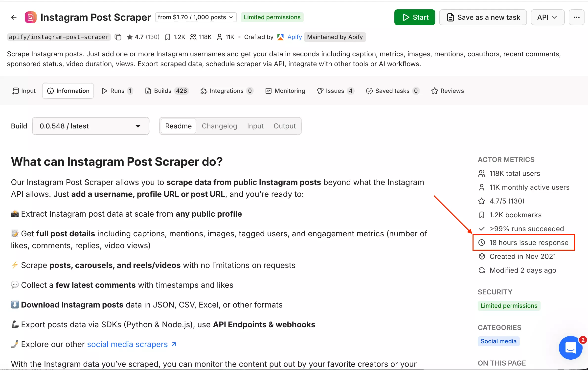Switch to the Input sub-tab beside Changelog
588x370 pixels.
click(255, 126)
